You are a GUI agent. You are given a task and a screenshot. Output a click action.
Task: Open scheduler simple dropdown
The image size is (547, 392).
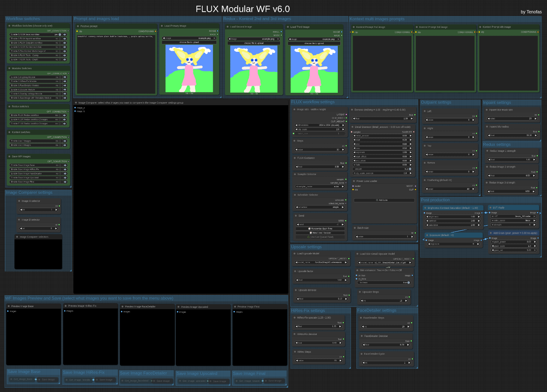coord(320,207)
